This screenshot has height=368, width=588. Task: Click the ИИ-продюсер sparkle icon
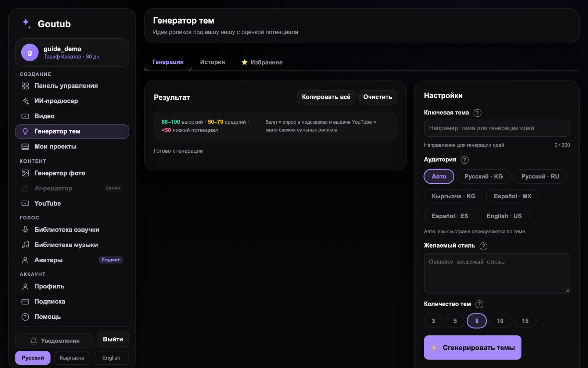coord(25,101)
